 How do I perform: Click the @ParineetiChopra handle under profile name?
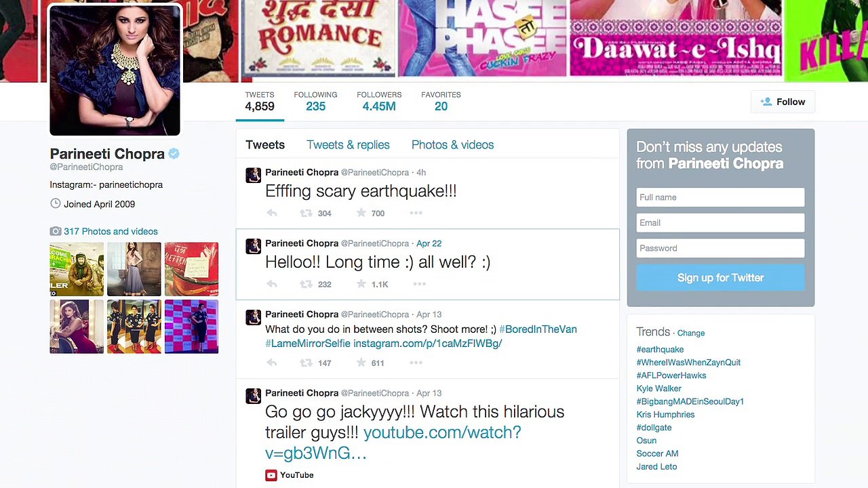(x=86, y=167)
